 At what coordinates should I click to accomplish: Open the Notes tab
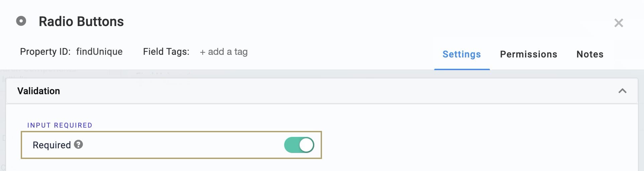coord(590,54)
